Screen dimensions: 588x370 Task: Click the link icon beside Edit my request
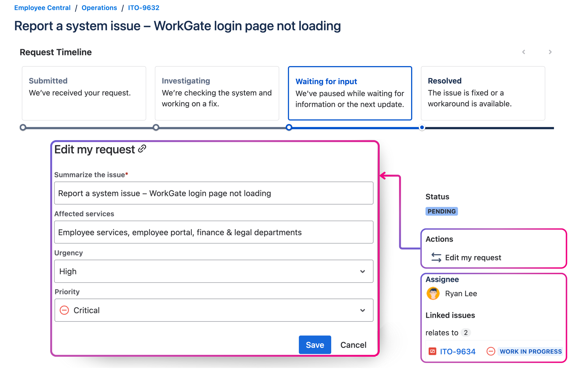(142, 149)
